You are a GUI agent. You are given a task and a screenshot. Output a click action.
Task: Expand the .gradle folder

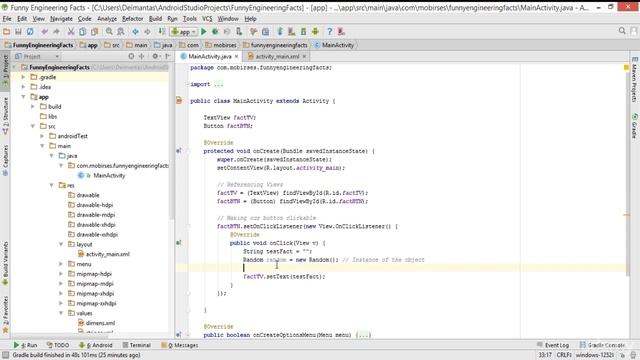click(x=23, y=77)
